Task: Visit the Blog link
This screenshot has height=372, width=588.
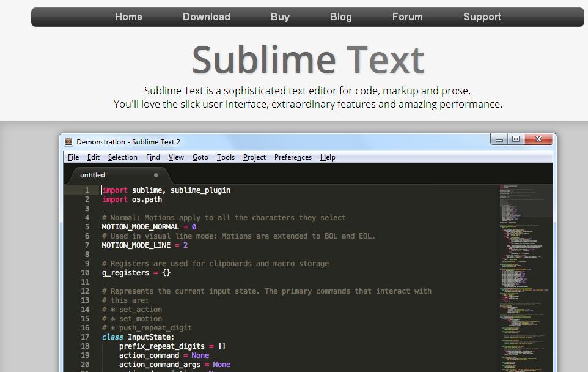Action: coord(340,17)
